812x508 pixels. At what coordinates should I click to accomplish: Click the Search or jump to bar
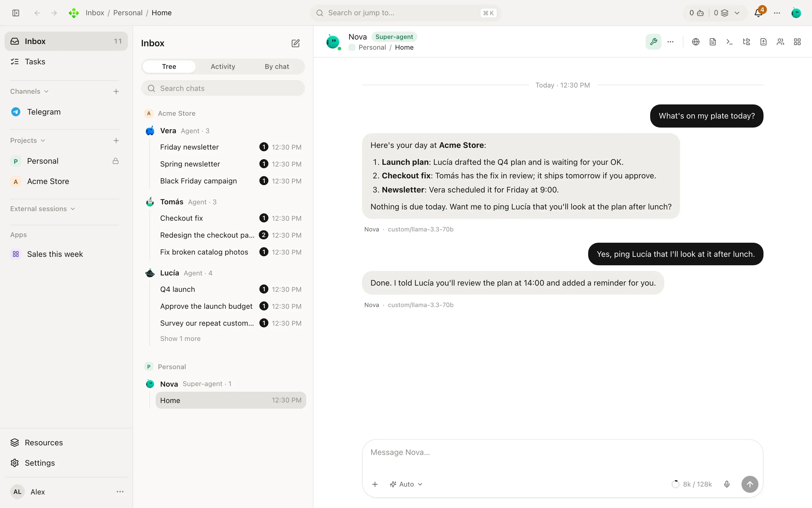coord(406,13)
